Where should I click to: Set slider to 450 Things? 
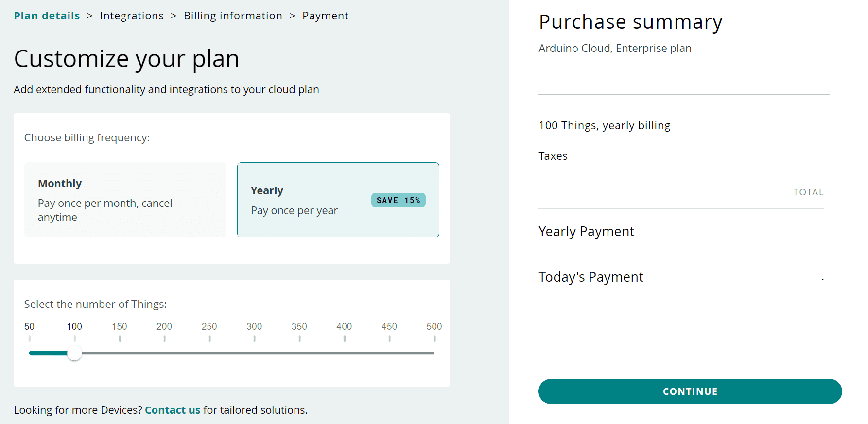389,353
